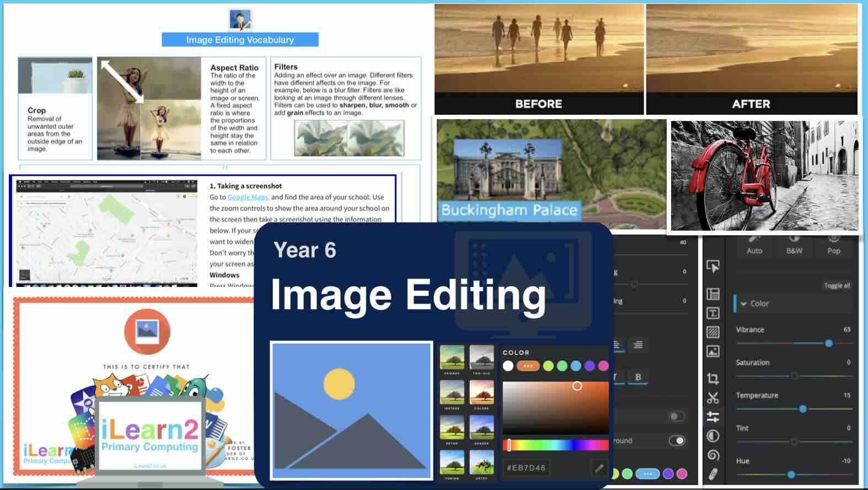
Task: Select the Crop tool icon
Action: (712, 379)
